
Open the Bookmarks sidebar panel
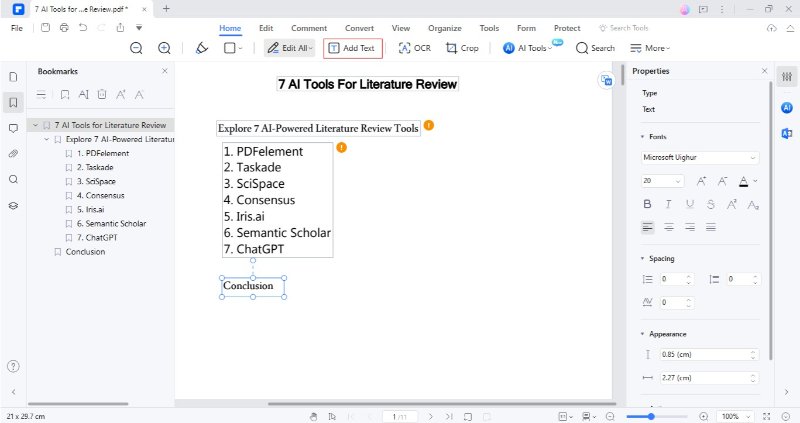pos(13,103)
